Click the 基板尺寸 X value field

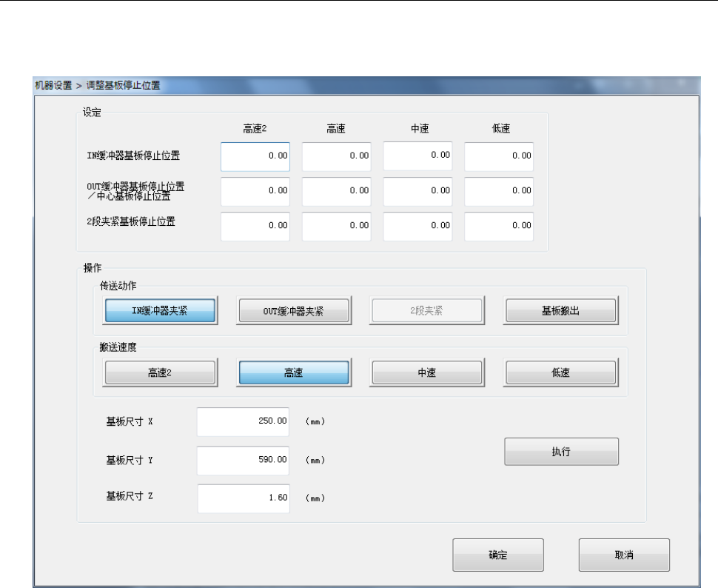tap(243, 421)
